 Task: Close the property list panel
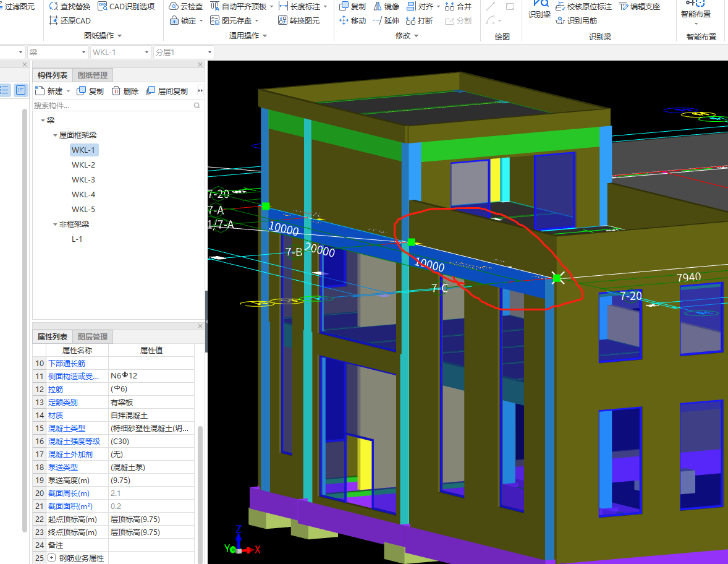[200, 326]
